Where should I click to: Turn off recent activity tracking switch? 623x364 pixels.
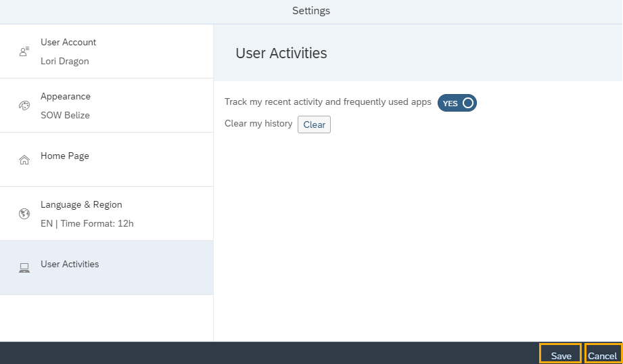pos(457,103)
